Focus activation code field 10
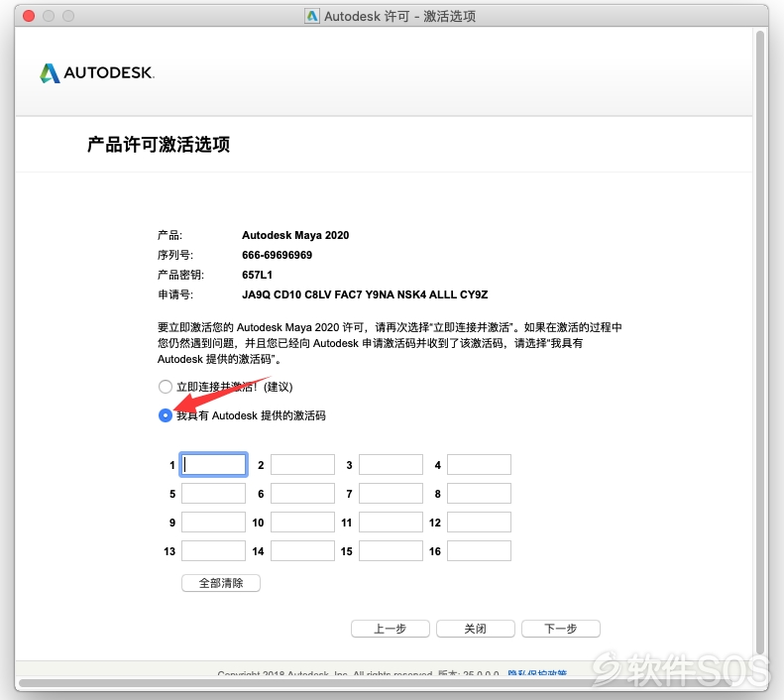Image resolution: width=784 pixels, height=700 pixels. pyautogui.click(x=302, y=522)
